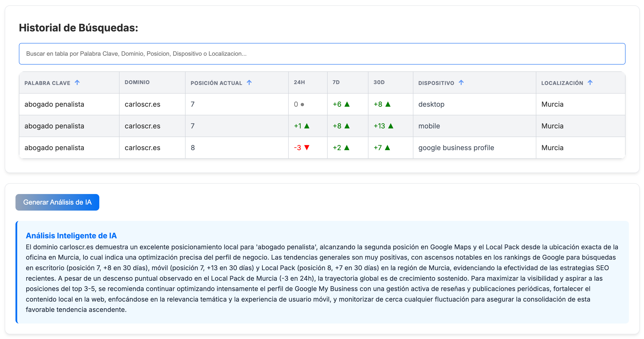Sort by Posición Actual using its arrow icon

point(249,83)
